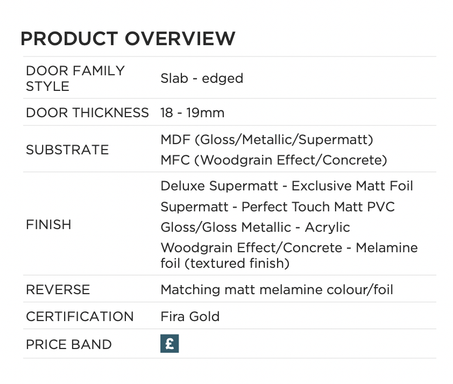
Task: Click Woodgrain Effect/Concrete - Melamine foil text
Action: click(x=289, y=255)
